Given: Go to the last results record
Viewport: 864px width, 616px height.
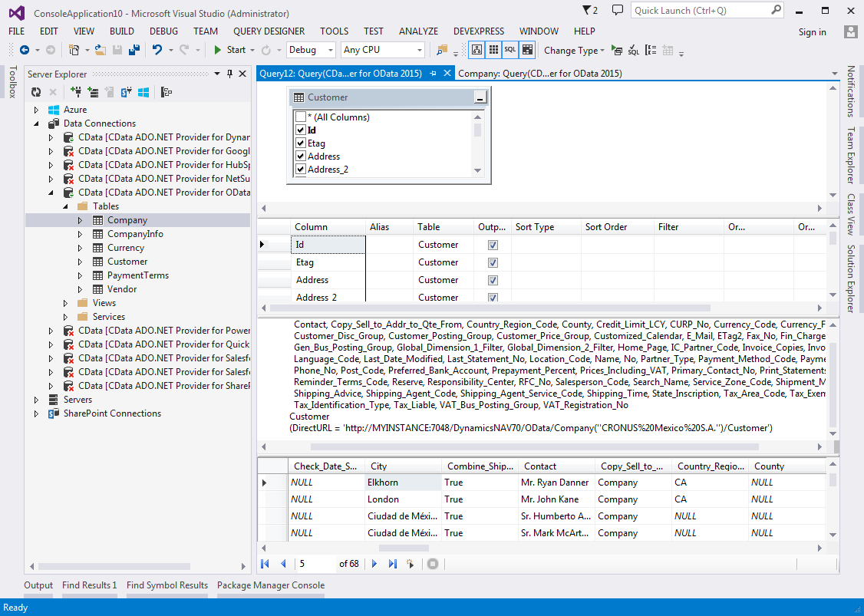Looking at the screenshot, I should pos(393,564).
